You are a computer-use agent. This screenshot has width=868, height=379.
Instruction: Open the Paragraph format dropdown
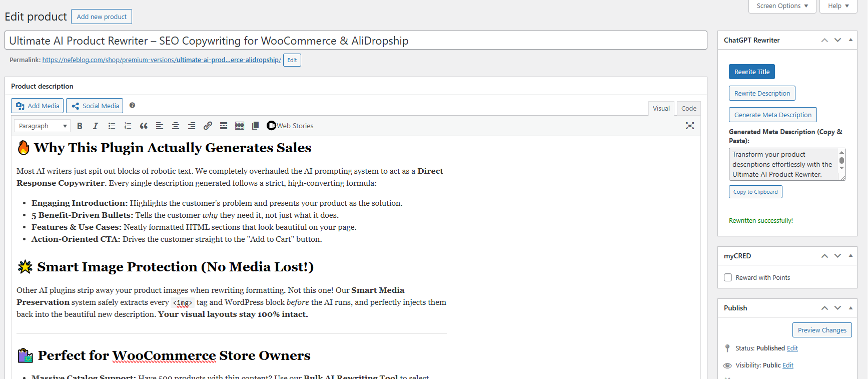[x=42, y=126]
